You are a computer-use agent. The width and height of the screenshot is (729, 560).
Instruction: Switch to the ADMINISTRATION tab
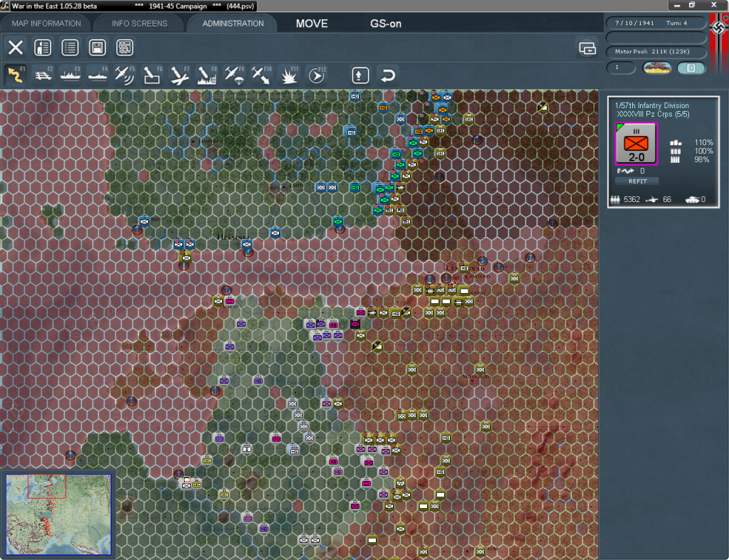pos(233,23)
